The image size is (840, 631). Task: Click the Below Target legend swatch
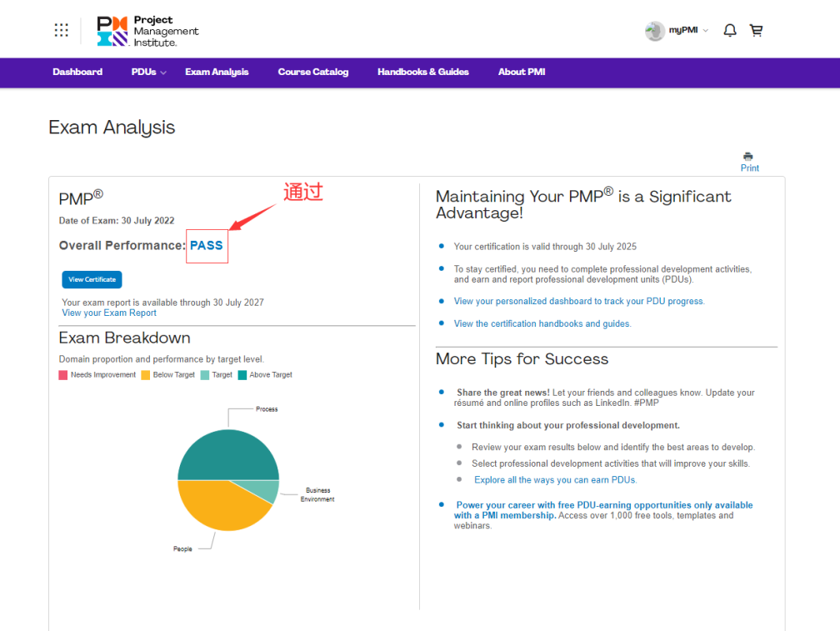pos(146,375)
